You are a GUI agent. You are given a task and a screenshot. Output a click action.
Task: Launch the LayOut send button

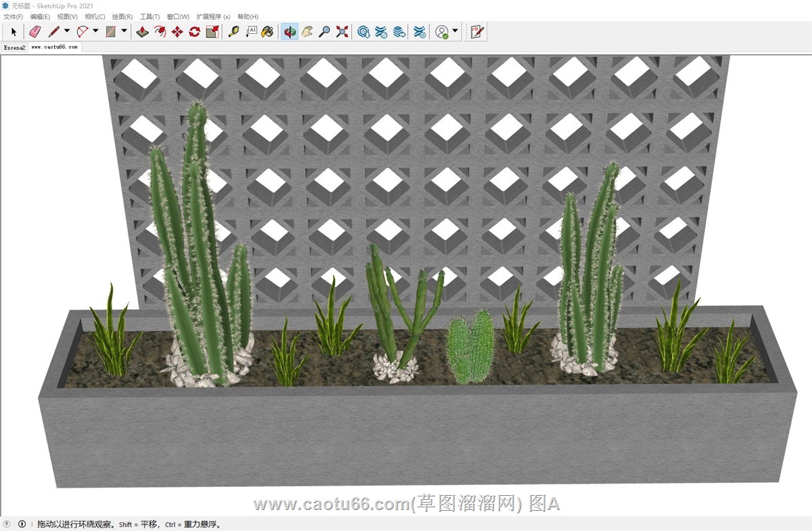(x=477, y=31)
